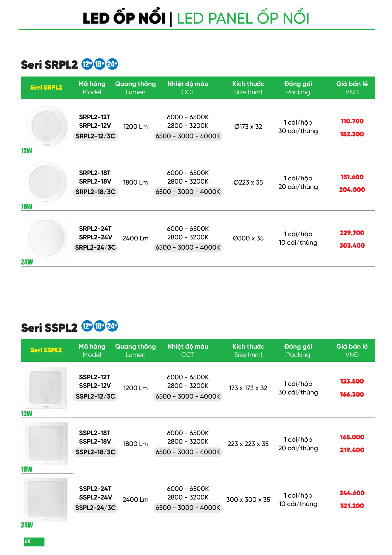Click the round 24W SRPL2 lamp image
The width and height of the screenshot is (392, 555).
46,238
